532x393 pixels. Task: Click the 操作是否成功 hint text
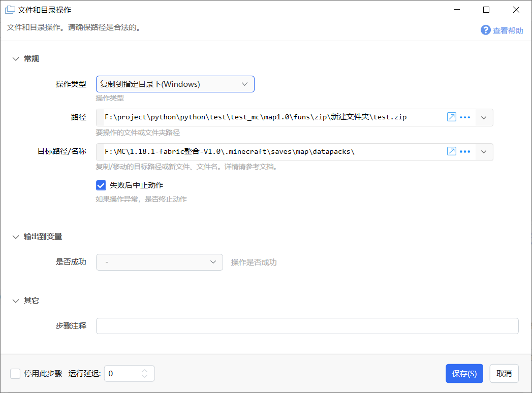click(x=254, y=263)
